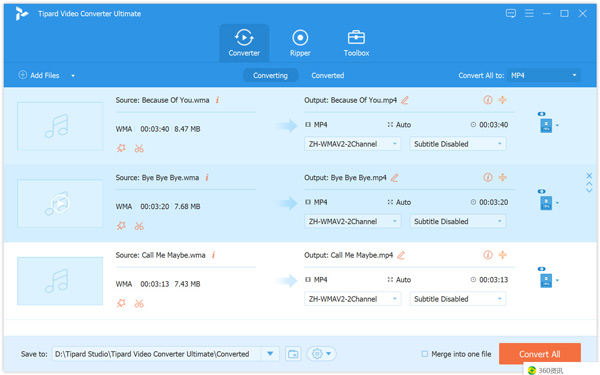
Task: Move the Bye Bye Bye item up
Action: [x=589, y=184]
